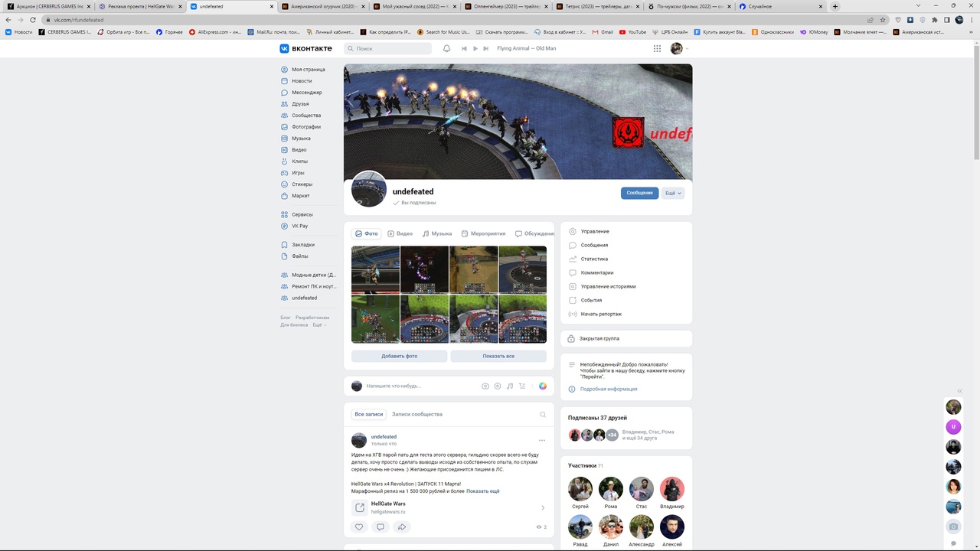This screenshot has width=980, height=551.
Task: Attach music using the note icon
Action: (x=510, y=386)
